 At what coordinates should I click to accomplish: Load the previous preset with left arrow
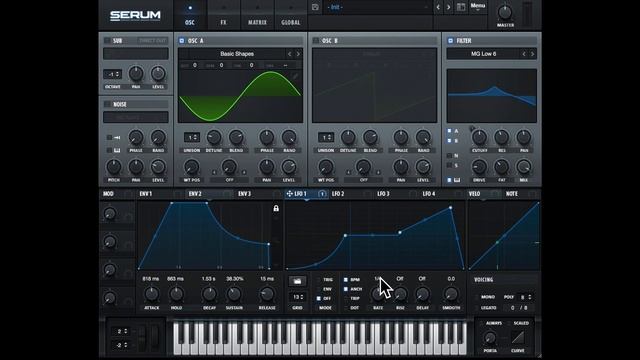tap(438, 7)
